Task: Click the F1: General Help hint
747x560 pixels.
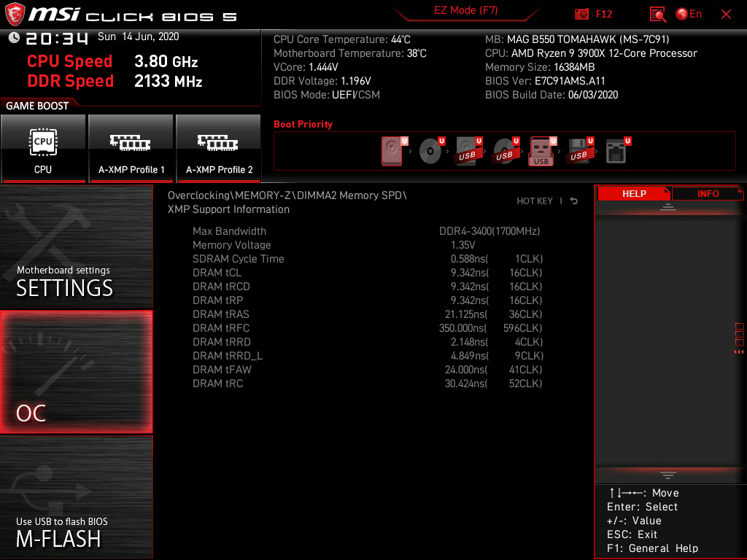Action: coord(652,548)
